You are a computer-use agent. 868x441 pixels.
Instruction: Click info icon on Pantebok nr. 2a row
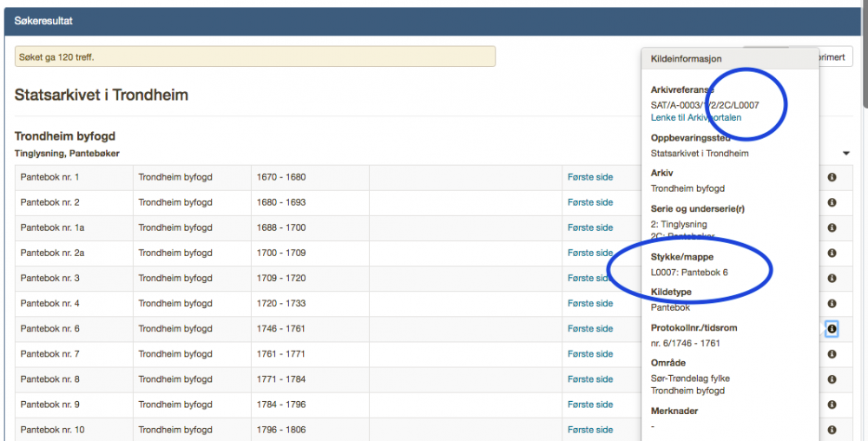point(832,253)
